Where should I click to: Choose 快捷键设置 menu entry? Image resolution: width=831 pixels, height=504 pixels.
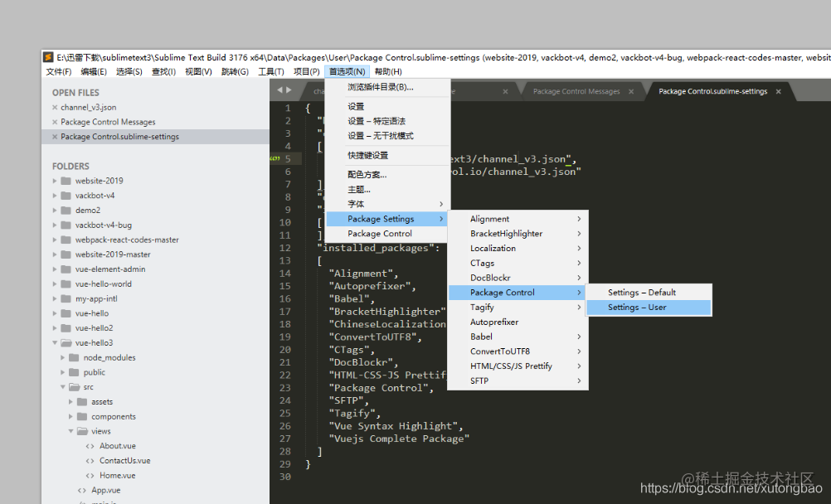pos(387,155)
